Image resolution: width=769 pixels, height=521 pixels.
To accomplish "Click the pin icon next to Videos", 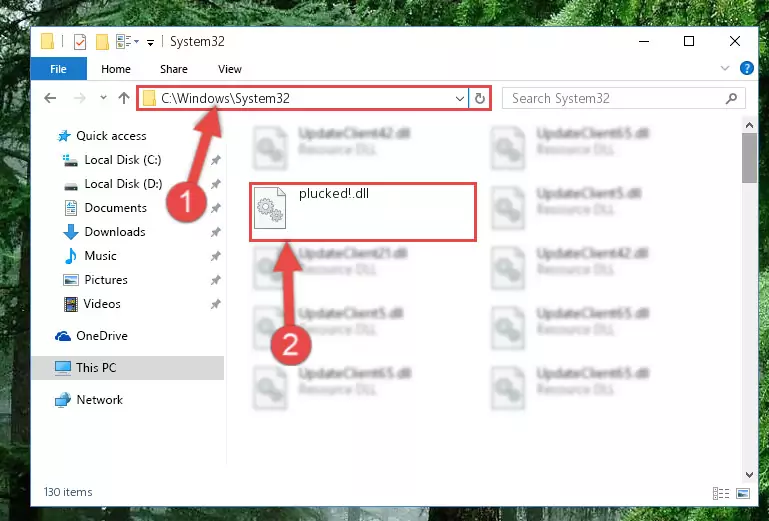I will (x=215, y=304).
